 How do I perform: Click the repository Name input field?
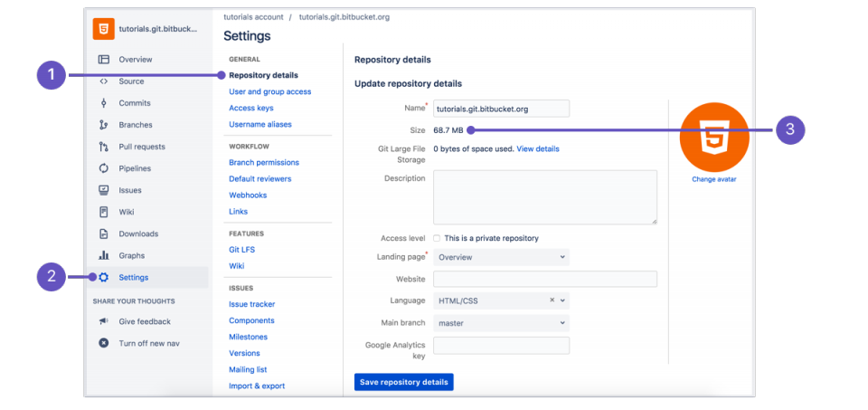pyautogui.click(x=501, y=109)
